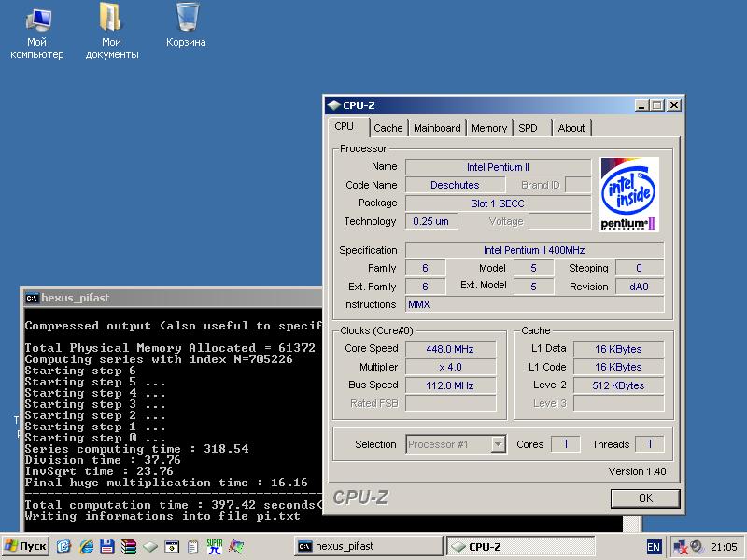Switch to the Mainboard tab
This screenshot has width=747, height=560.
437,128
